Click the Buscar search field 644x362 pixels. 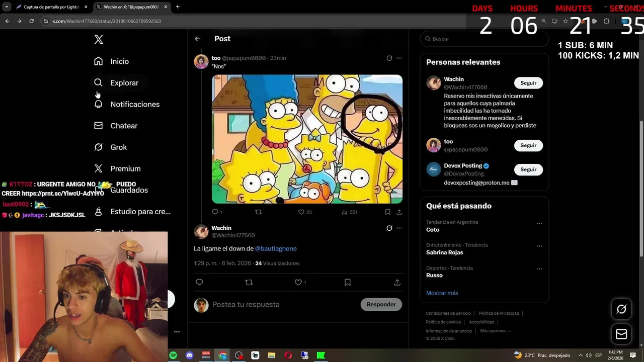tap(484, 39)
